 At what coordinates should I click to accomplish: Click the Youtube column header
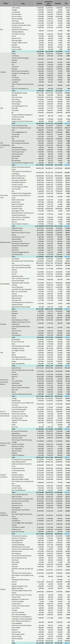58,3
